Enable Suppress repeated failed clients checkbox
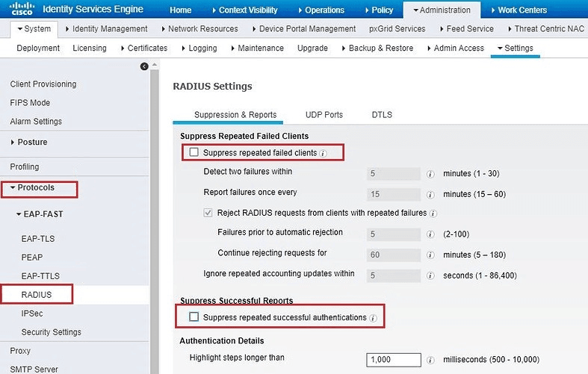This screenshot has height=374, width=588. coord(194,152)
